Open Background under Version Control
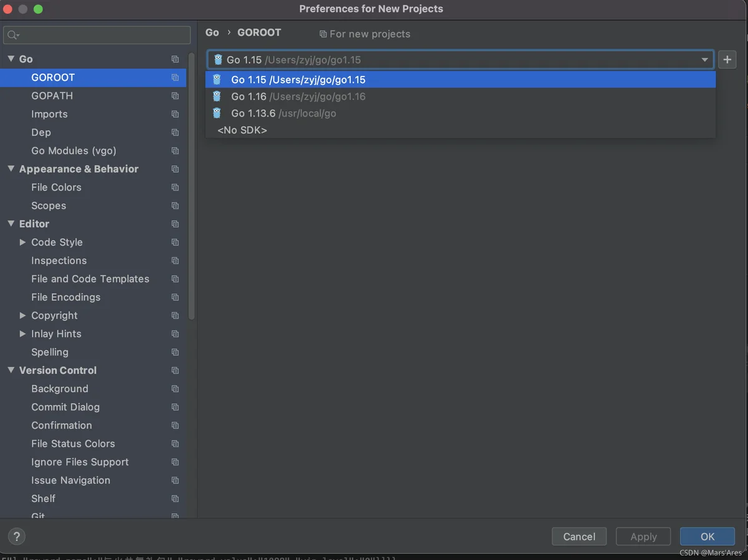748x560 pixels. coord(60,389)
